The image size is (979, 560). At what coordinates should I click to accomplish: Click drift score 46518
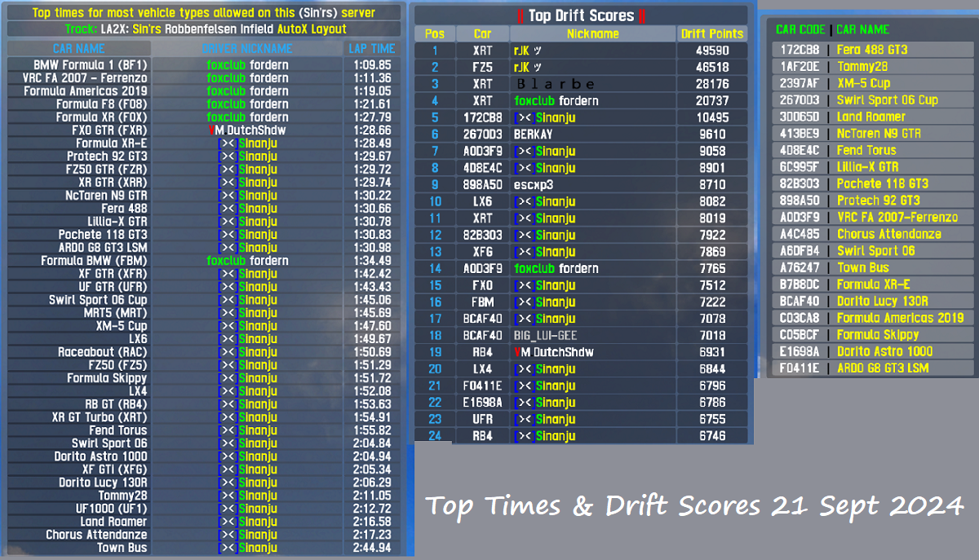point(712,67)
